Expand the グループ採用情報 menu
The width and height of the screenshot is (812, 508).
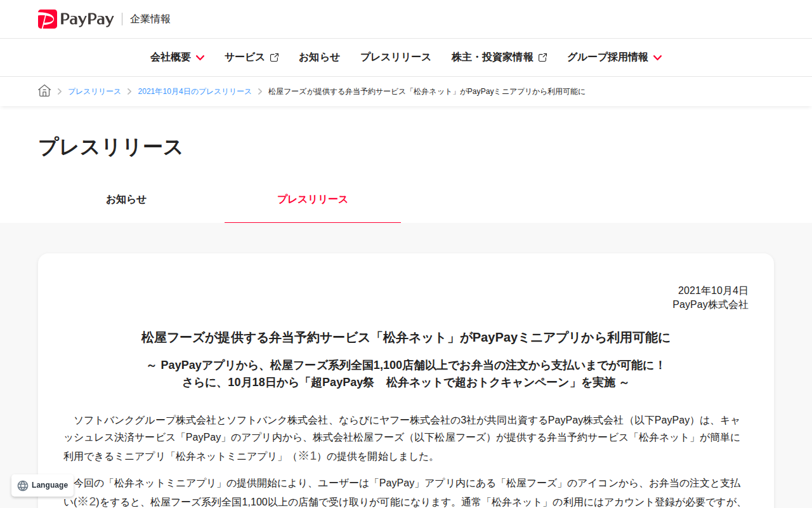(614, 57)
